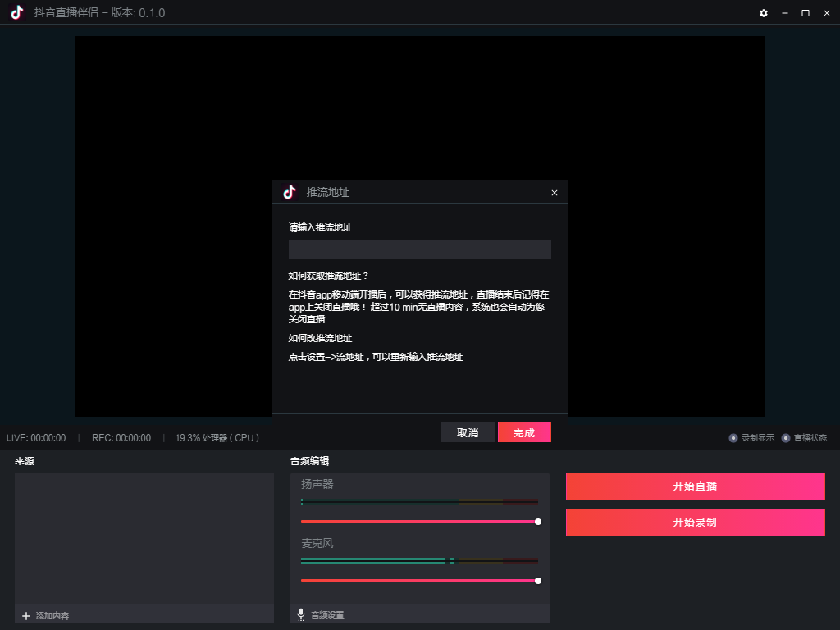Click the TikTok logo in the title bar

[x=15, y=13]
